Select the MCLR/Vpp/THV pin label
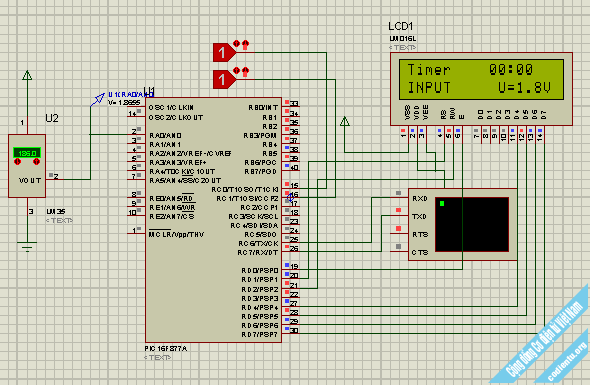 pyautogui.click(x=176, y=235)
